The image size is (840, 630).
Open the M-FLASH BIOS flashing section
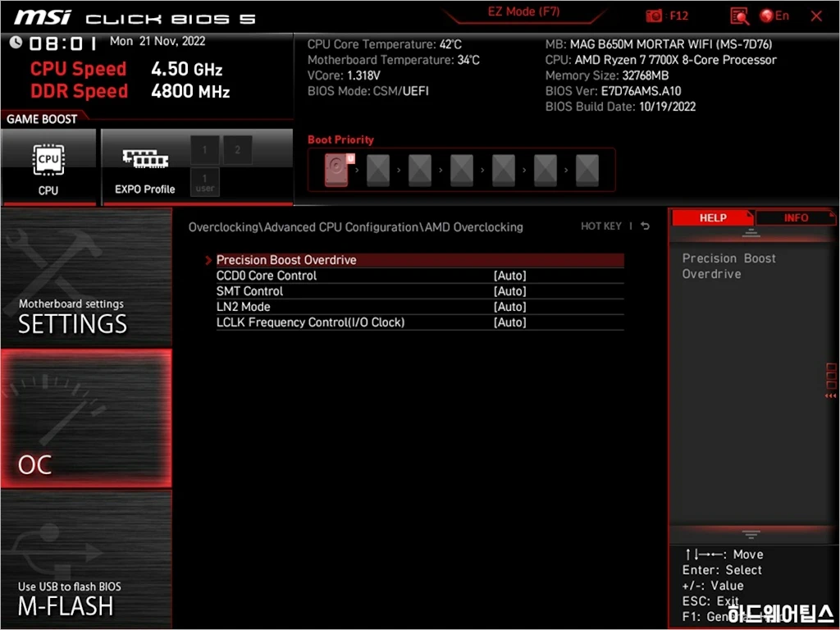pyautogui.click(x=86, y=559)
